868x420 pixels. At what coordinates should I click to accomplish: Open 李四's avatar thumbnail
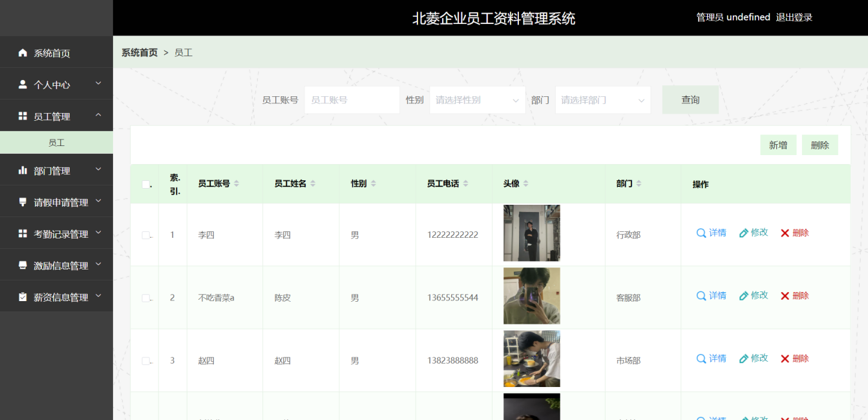click(532, 233)
